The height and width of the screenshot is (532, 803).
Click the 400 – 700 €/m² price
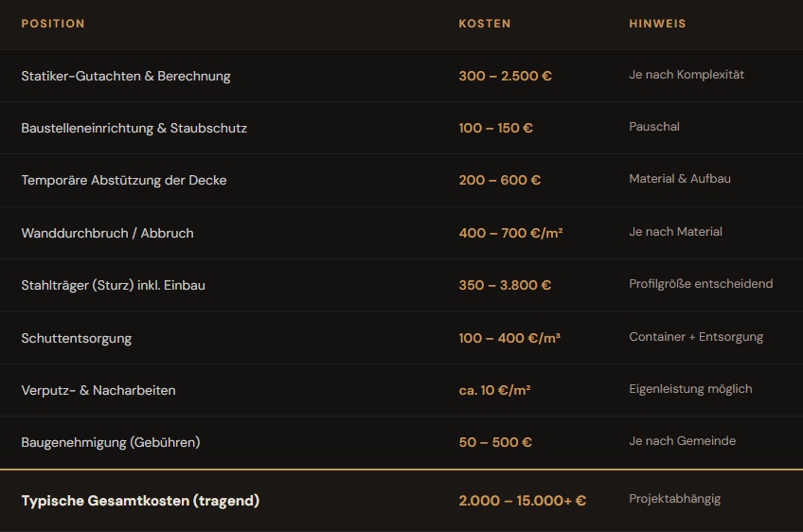(510, 233)
